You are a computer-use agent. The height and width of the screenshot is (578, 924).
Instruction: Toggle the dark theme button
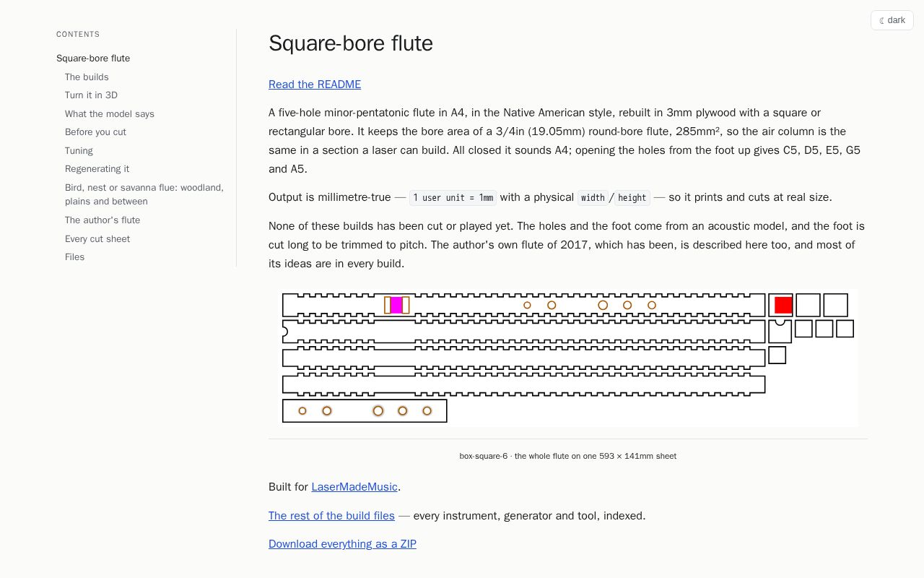892,20
